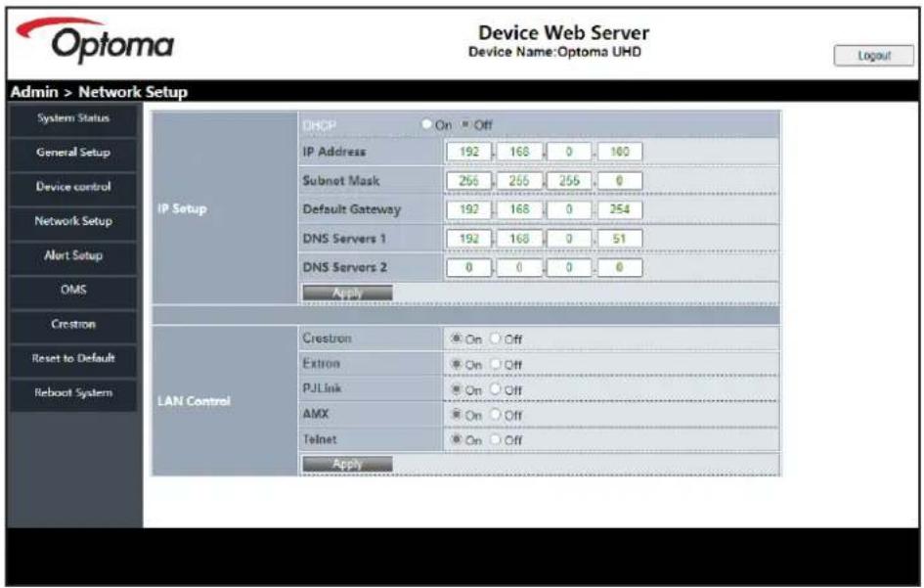
Task: Click DNS Servers 1 second octet field
Action: click(x=519, y=239)
